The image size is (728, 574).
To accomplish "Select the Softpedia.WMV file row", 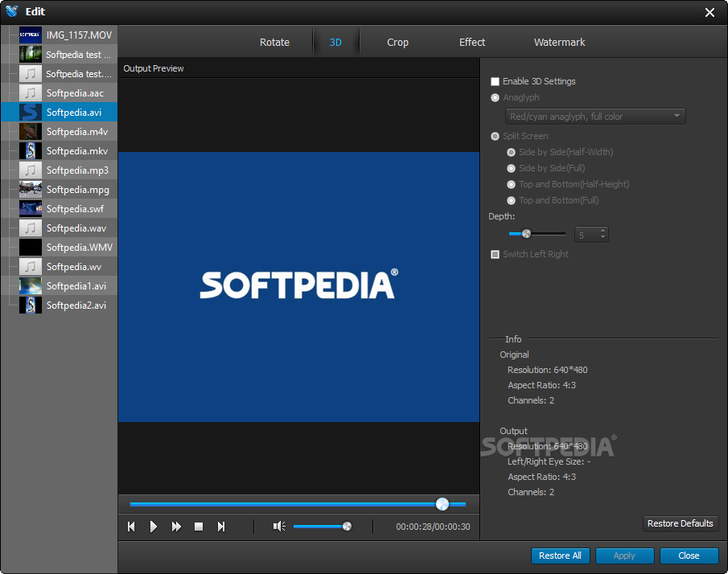I will pos(59,248).
